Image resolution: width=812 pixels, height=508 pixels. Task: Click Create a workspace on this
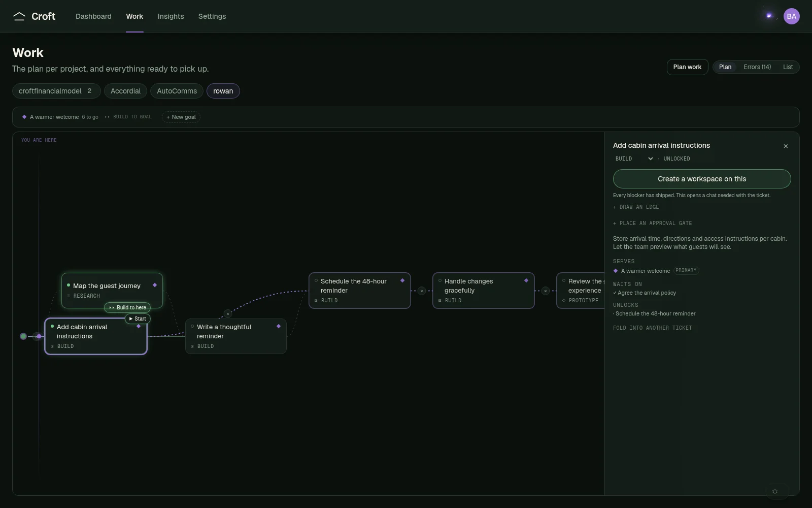pyautogui.click(x=702, y=179)
